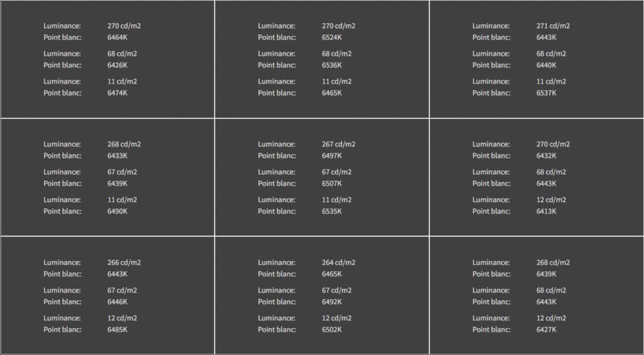
Task: Click the 6464K white point value
Action: click(x=118, y=37)
